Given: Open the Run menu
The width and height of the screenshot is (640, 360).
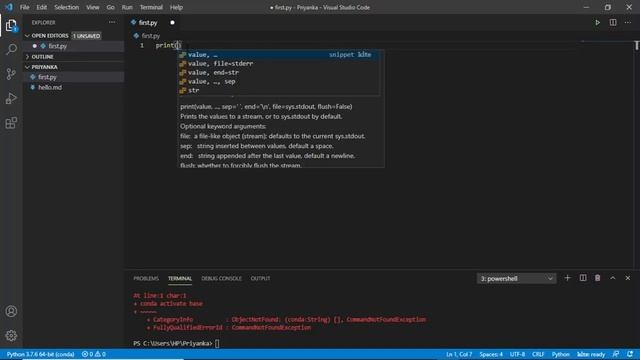Looking at the screenshot, I should pyautogui.click(x=127, y=7).
